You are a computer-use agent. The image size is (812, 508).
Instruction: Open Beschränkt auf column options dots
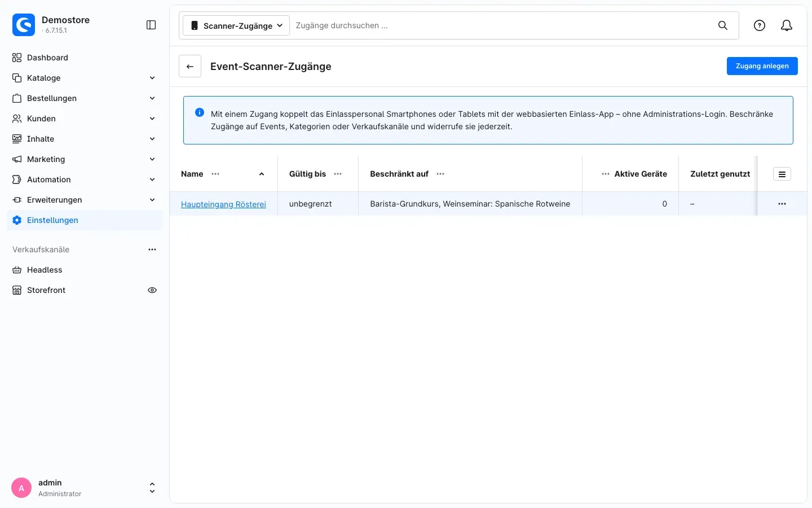[440, 174]
